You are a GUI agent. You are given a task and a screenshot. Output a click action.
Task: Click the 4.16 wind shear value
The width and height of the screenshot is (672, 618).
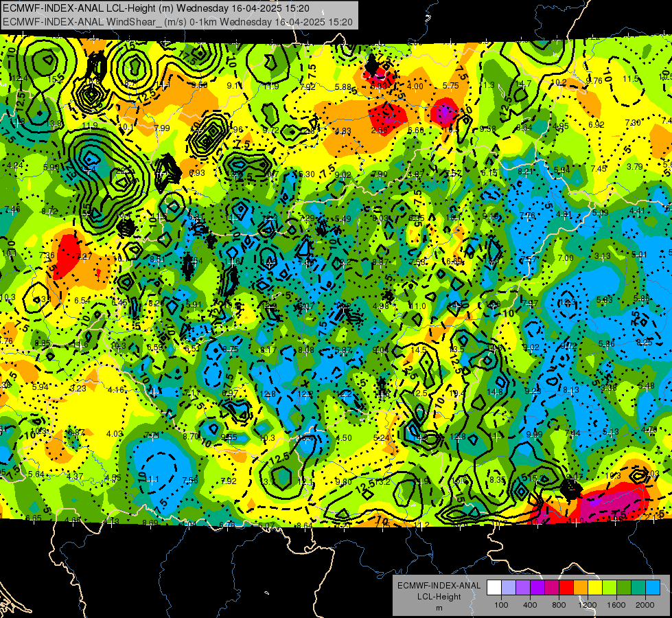tap(116, 390)
